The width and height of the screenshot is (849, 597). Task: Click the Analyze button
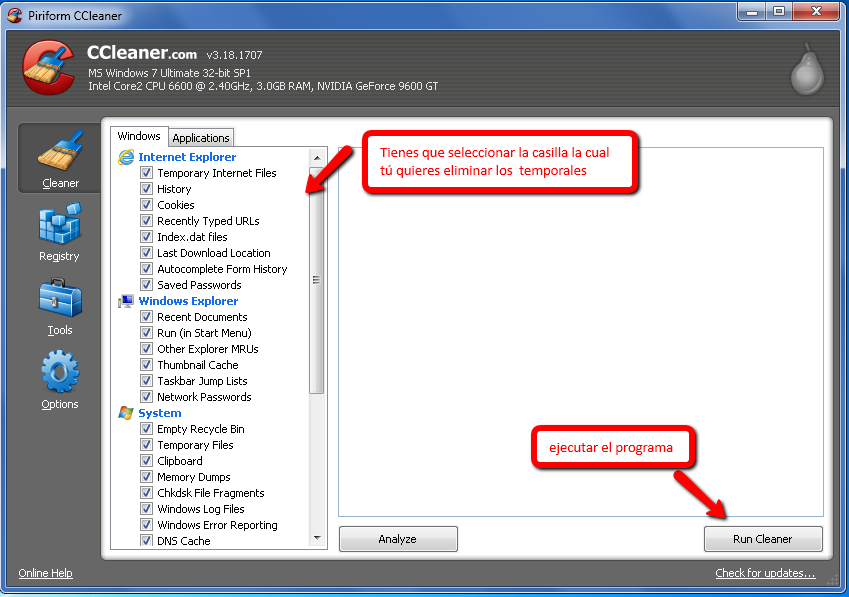coord(397,539)
